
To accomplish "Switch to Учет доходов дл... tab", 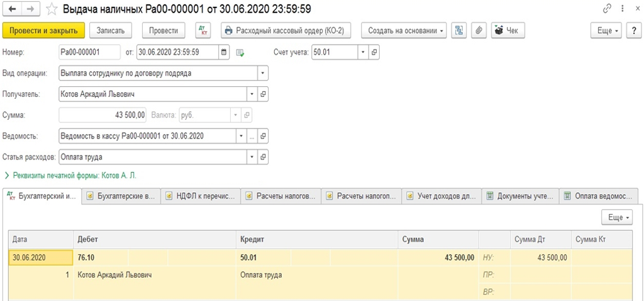I will [441, 196].
